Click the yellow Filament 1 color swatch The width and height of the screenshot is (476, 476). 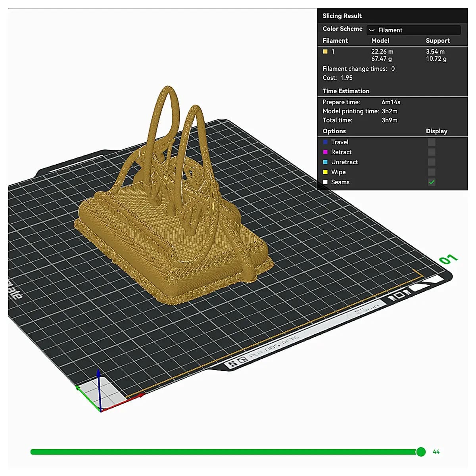tap(325, 52)
